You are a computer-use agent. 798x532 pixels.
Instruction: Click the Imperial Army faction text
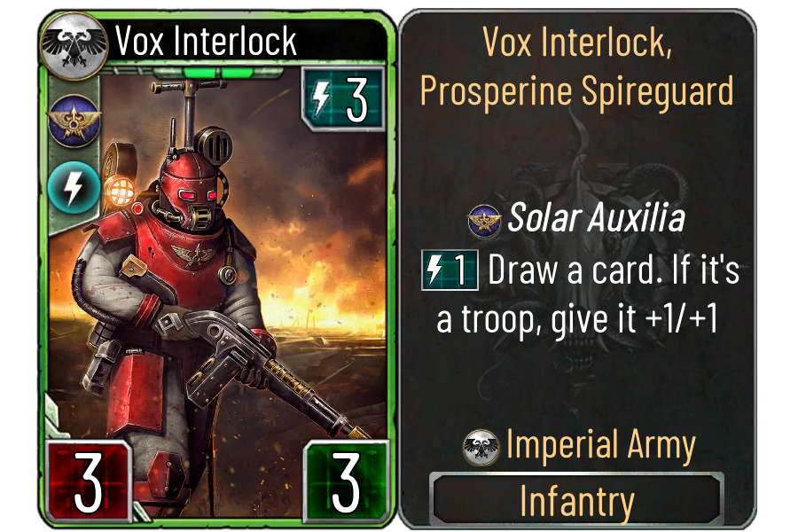(600, 445)
